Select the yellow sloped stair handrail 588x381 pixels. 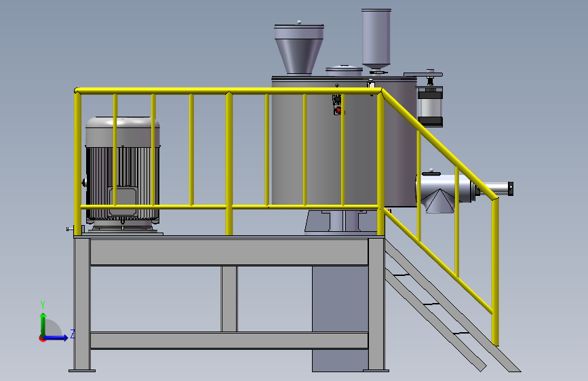439,144
